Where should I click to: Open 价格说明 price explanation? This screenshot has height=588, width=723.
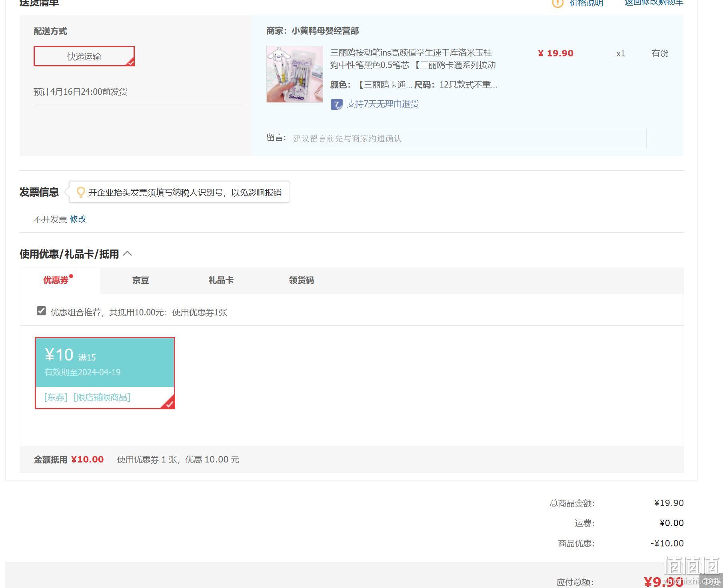tap(586, 3)
